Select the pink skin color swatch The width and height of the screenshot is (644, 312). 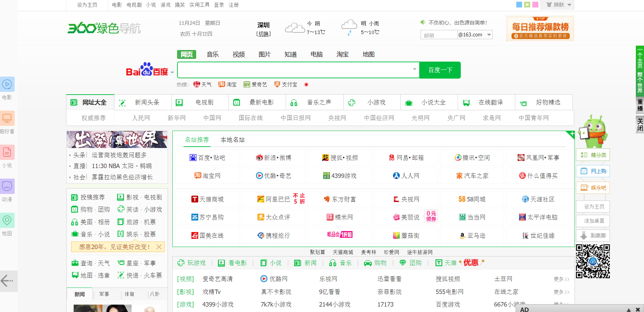535,5
